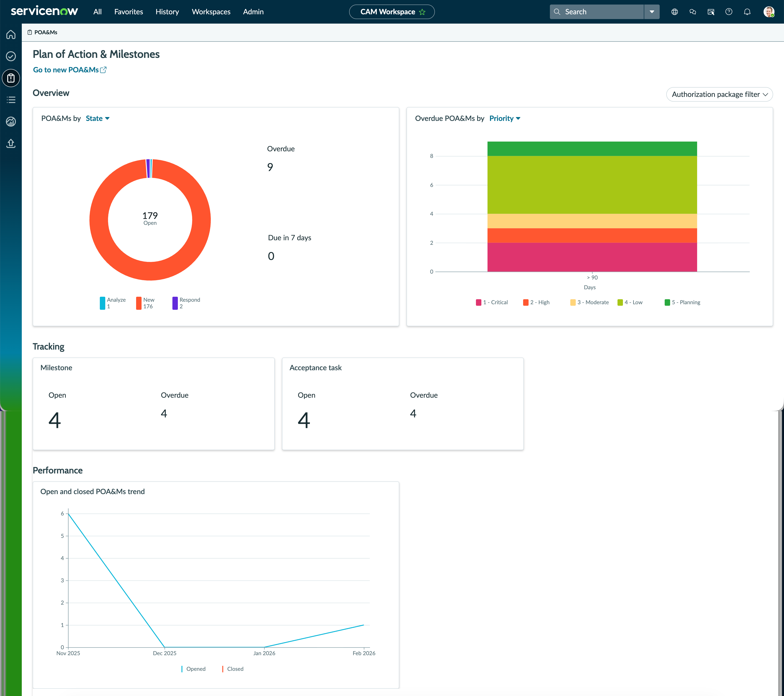The image size is (784, 696).
Task: Click the pink Critical bar segment
Action: pyautogui.click(x=592, y=257)
